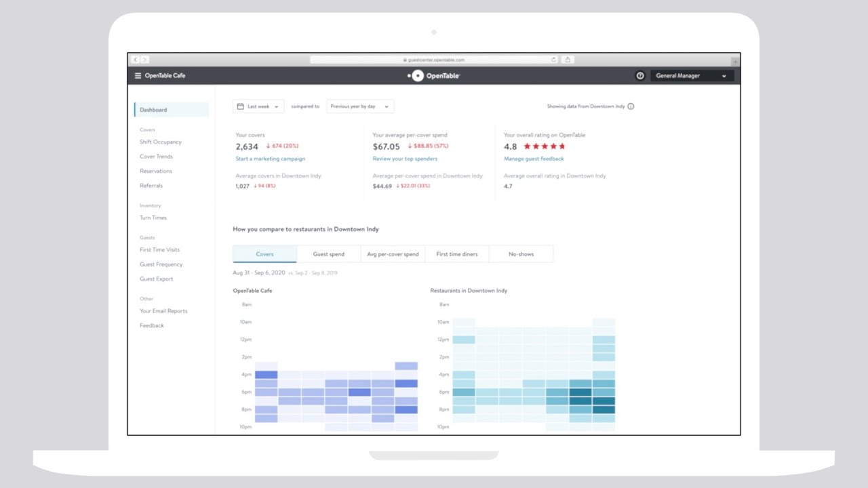Image resolution: width=868 pixels, height=488 pixels.
Task: Click the $44.69 Downtown Indy spend value
Action: point(382,186)
